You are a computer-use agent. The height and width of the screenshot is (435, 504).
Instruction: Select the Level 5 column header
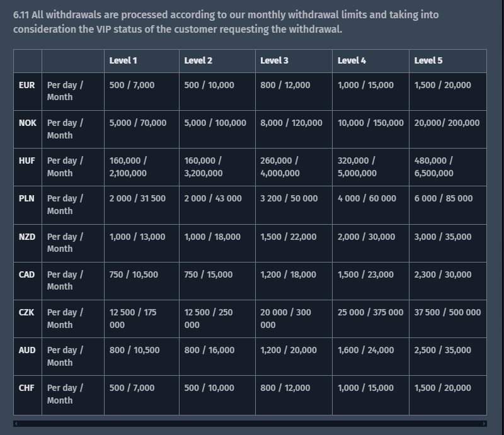coord(428,60)
